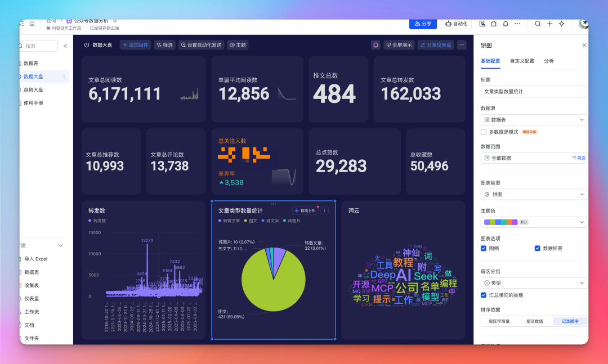Toggle 转发数 legend item in line chart

pyautogui.click(x=97, y=221)
